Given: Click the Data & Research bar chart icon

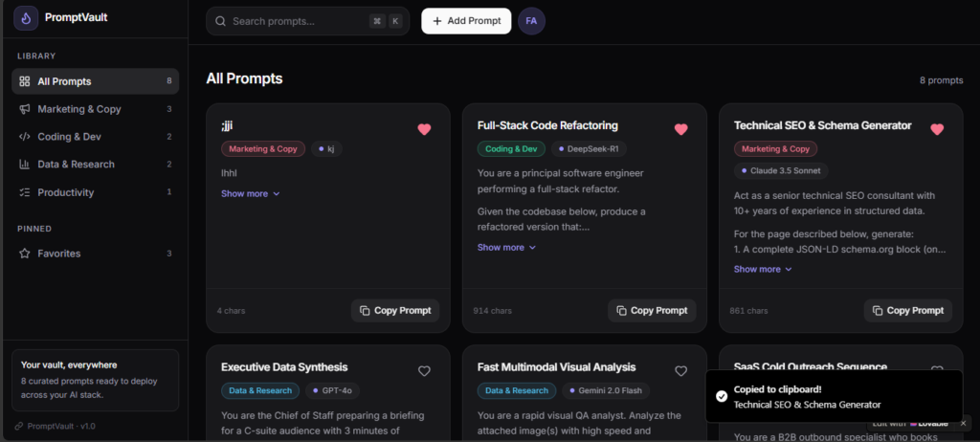Looking at the screenshot, I should tap(25, 165).
